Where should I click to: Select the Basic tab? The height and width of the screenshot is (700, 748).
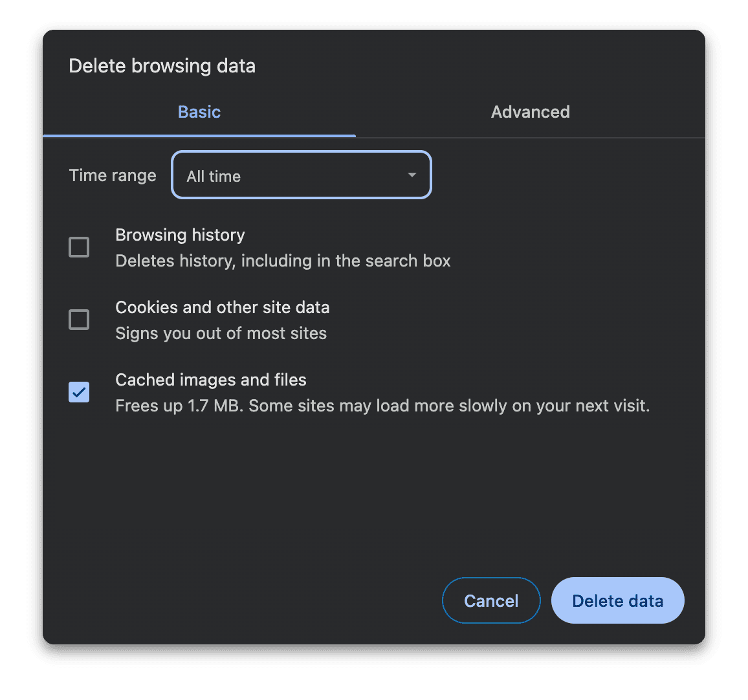coord(199,111)
